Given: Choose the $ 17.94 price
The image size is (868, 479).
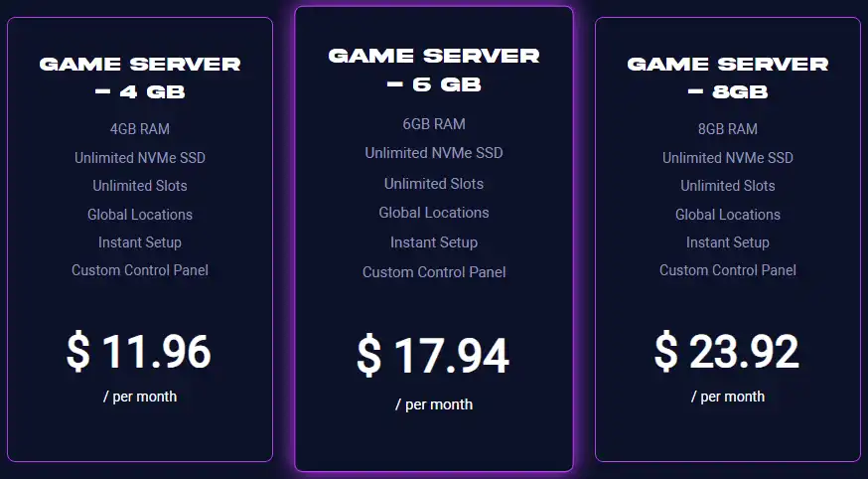Looking at the screenshot, I should click(433, 357).
